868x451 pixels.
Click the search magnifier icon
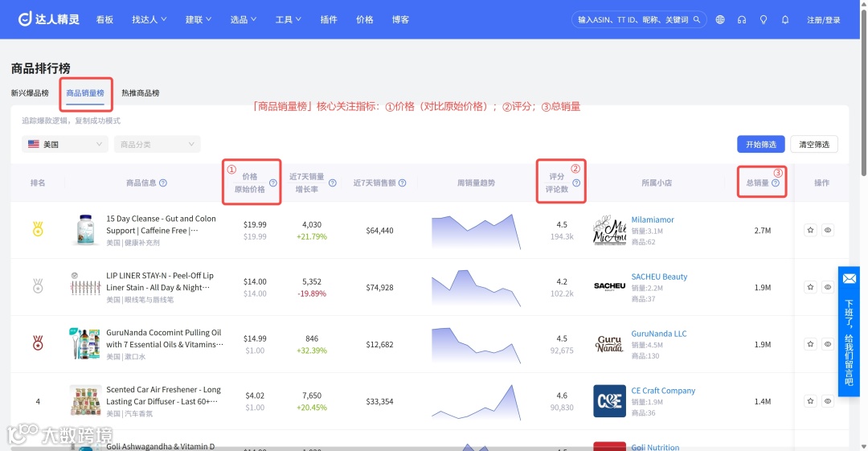697,19
